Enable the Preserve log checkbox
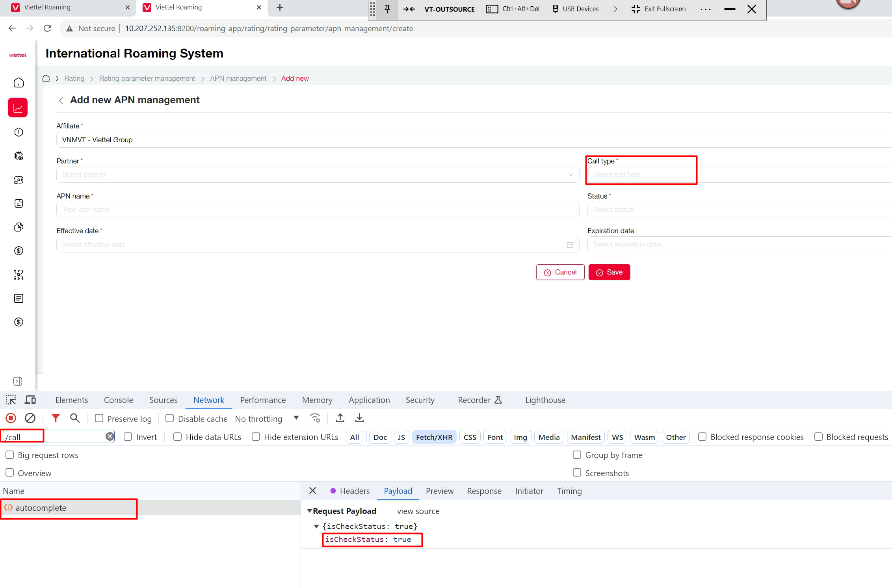892x588 pixels. tap(99, 418)
